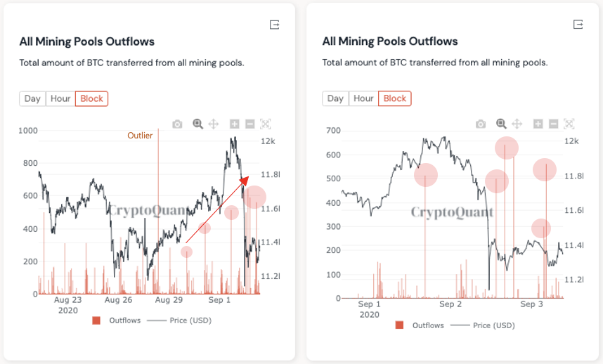Switch left chart to Hour view

pos(60,98)
